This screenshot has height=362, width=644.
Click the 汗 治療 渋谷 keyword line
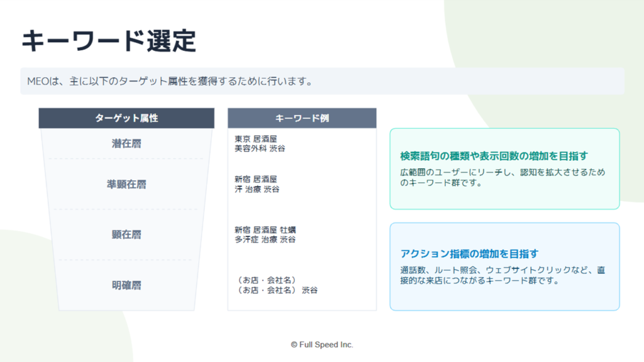[257, 189]
